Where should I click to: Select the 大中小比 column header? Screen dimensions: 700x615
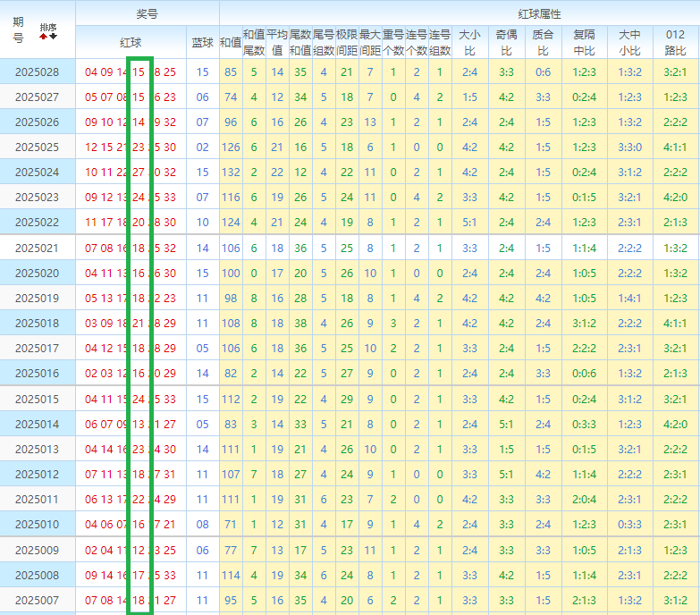[x=629, y=42]
